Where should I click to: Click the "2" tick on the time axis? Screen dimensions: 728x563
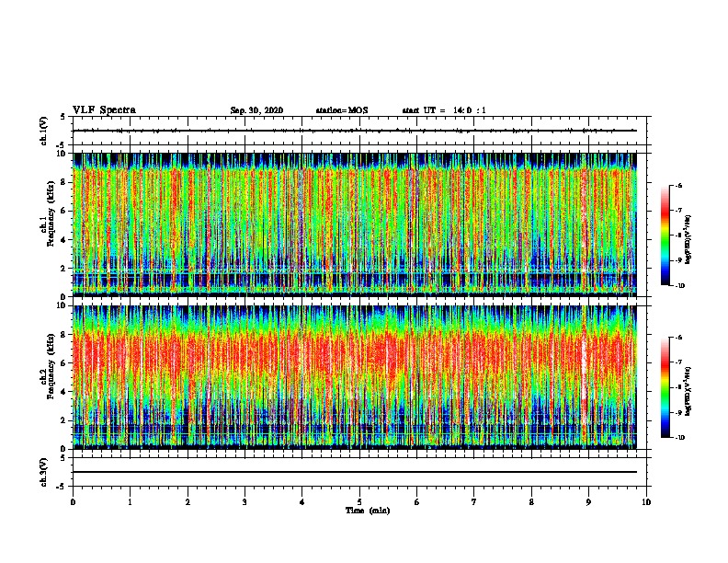pos(188,502)
